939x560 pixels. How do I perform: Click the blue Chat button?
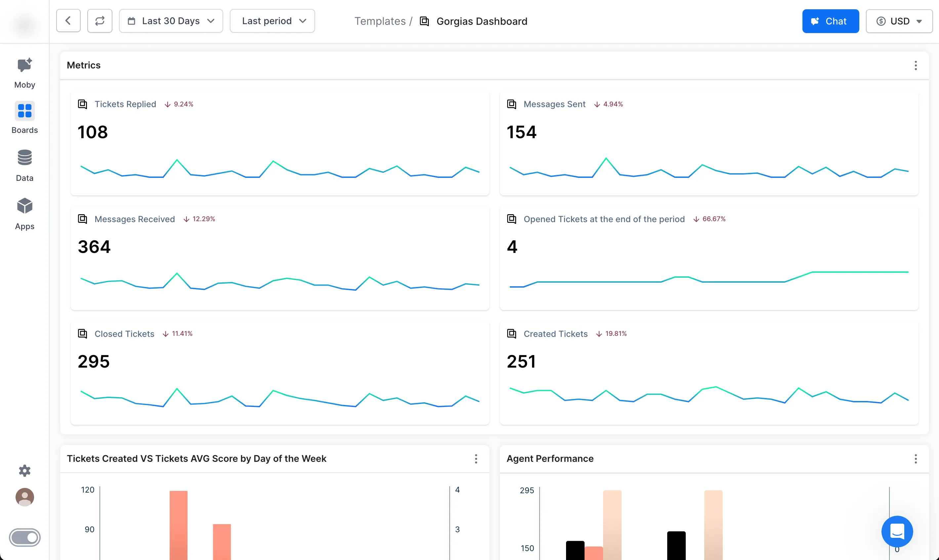coord(830,21)
